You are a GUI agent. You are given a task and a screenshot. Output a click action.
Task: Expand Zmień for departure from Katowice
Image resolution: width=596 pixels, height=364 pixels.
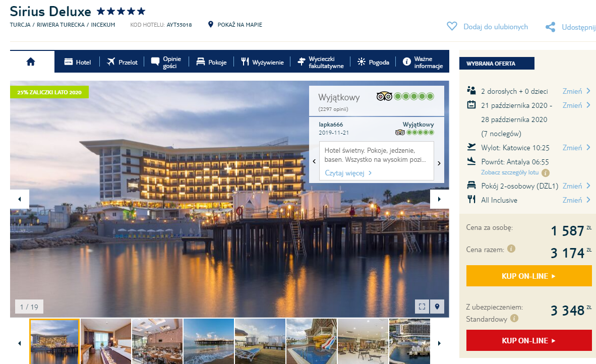tap(576, 148)
